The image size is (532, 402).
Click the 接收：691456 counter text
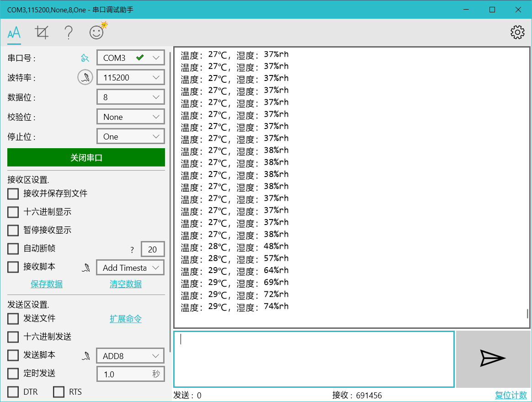[x=357, y=395]
